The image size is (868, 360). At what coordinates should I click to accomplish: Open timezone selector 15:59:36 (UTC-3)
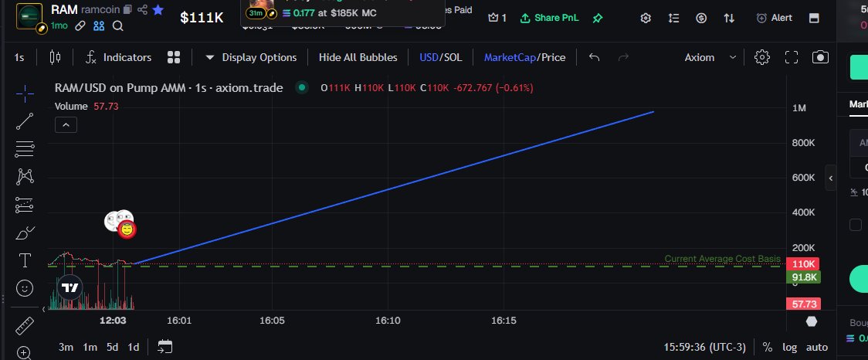pos(705,348)
